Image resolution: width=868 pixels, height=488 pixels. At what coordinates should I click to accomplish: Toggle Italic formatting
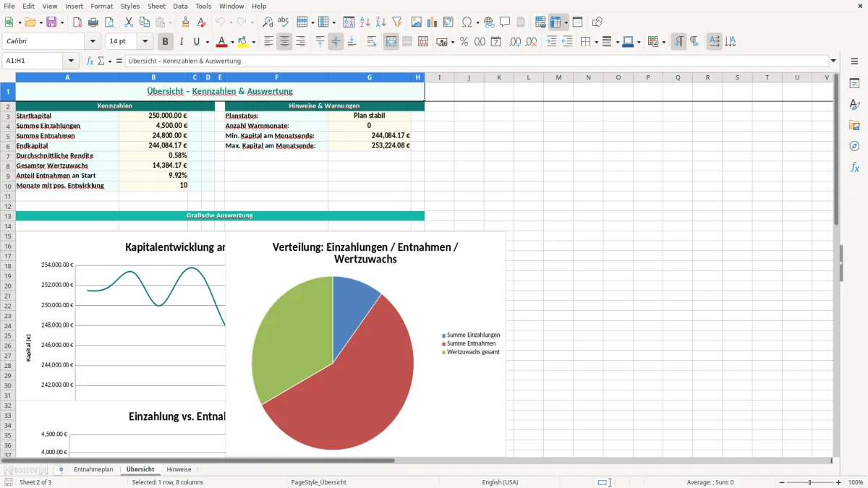coord(181,42)
